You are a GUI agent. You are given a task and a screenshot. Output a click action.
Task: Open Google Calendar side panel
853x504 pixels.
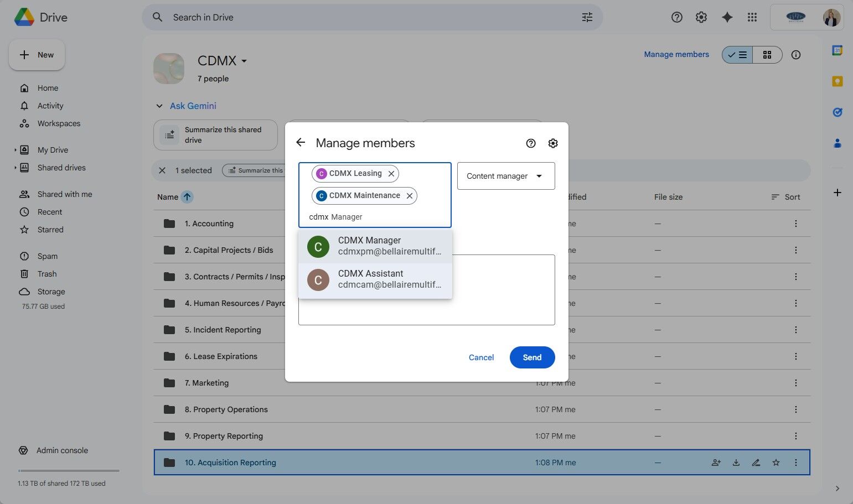pyautogui.click(x=838, y=50)
